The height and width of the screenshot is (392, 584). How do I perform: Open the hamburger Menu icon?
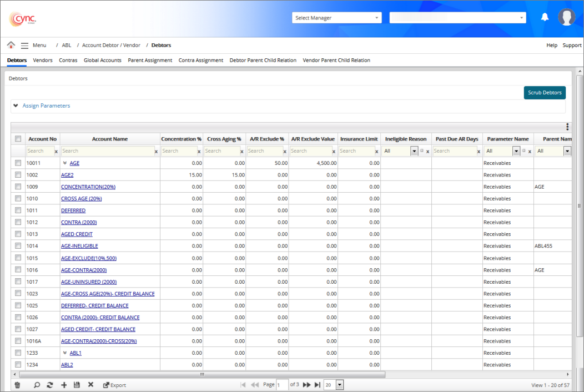tap(24, 46)
